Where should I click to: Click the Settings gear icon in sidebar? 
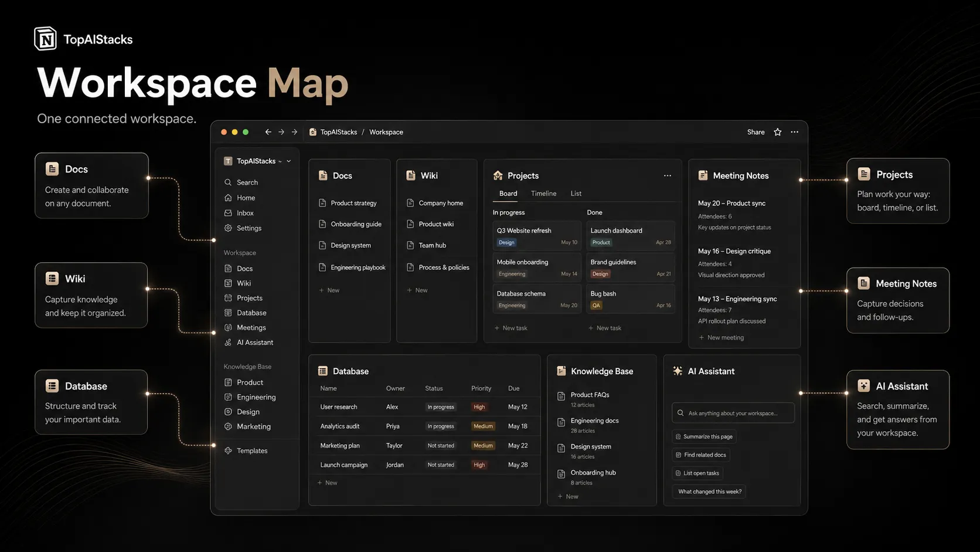[x=228, y=228]
